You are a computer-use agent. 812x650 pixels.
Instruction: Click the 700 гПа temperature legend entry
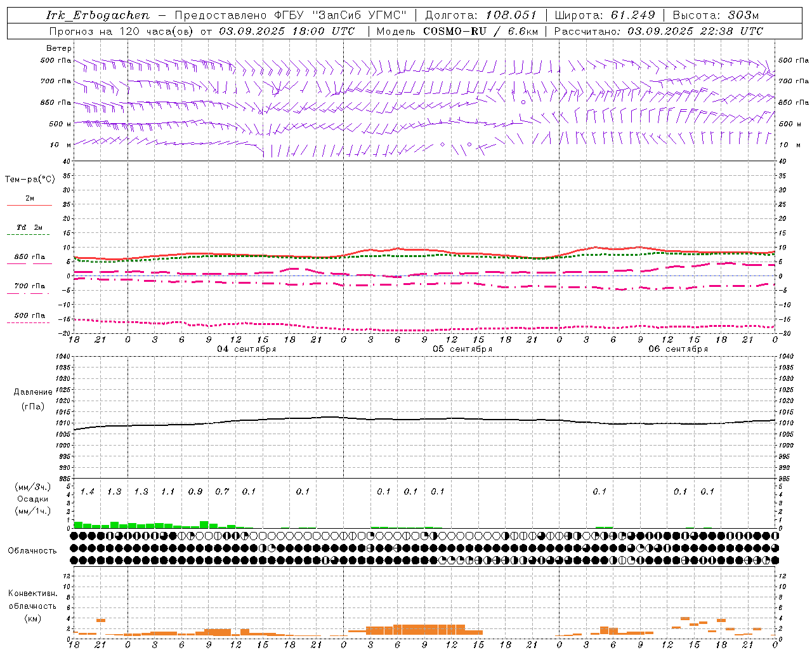pyautogui.click(x=29, y=286)
